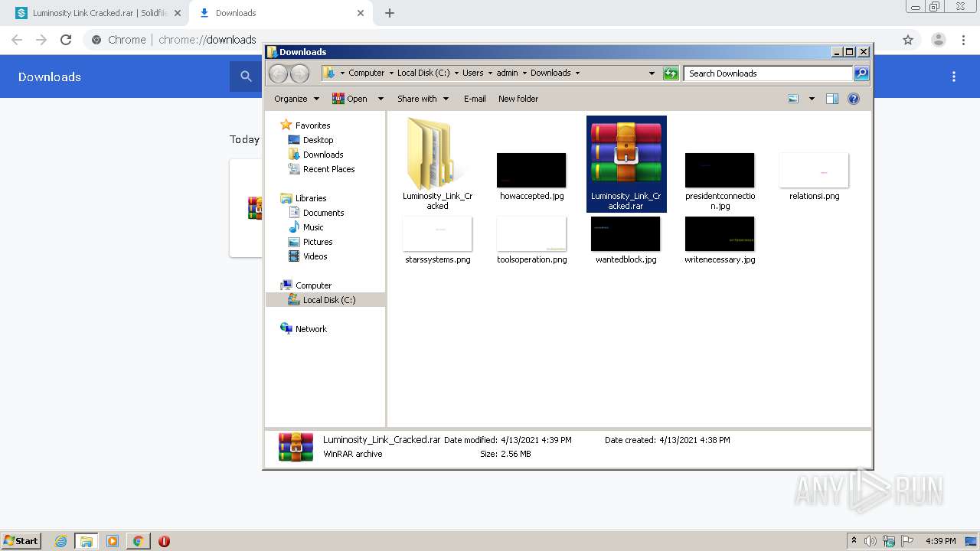This screenshot has width=980, height=551.
Task: Select the Luminosity_Link_Cracked folder
Action: tap(438, 164)
